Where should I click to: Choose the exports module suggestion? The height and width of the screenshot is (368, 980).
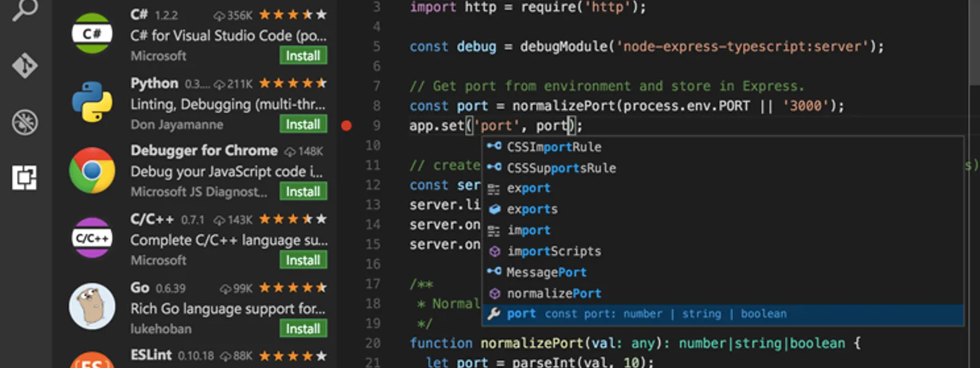pos(723,209)
